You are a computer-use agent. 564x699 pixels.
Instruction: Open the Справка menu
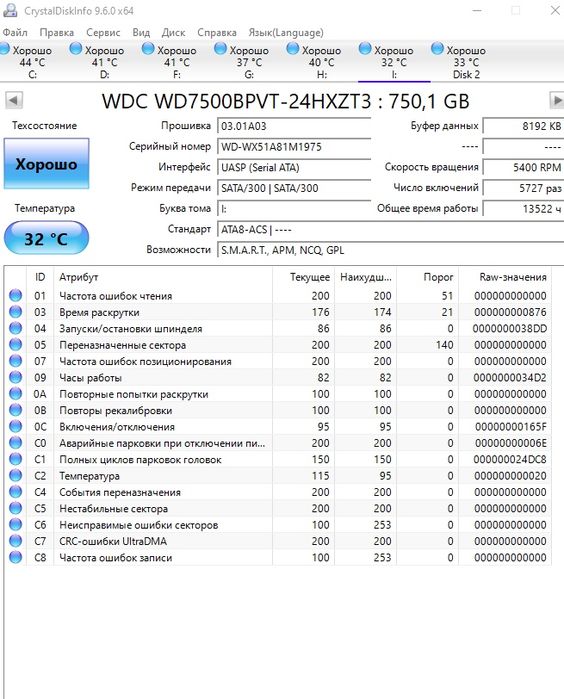click(x=217, y=33)
